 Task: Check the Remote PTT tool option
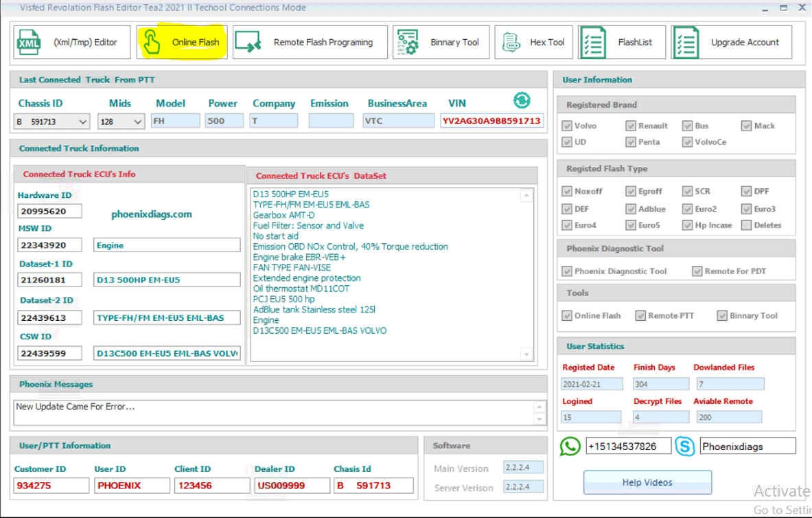(643, 315)
